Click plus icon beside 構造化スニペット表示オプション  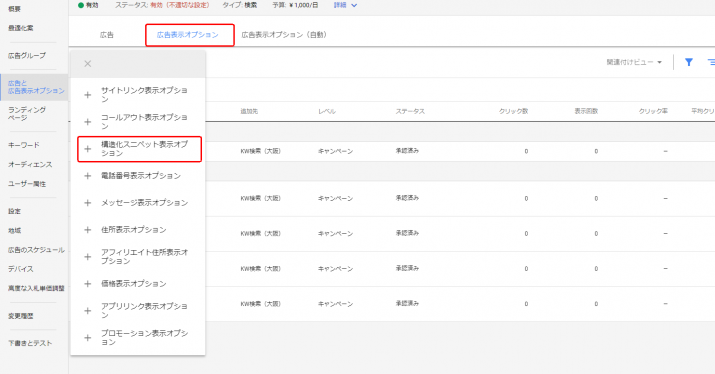[88, 149]
